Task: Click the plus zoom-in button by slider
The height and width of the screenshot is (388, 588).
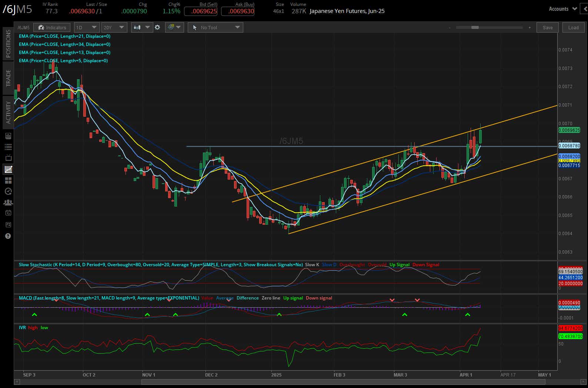Action: click(529, 27)
